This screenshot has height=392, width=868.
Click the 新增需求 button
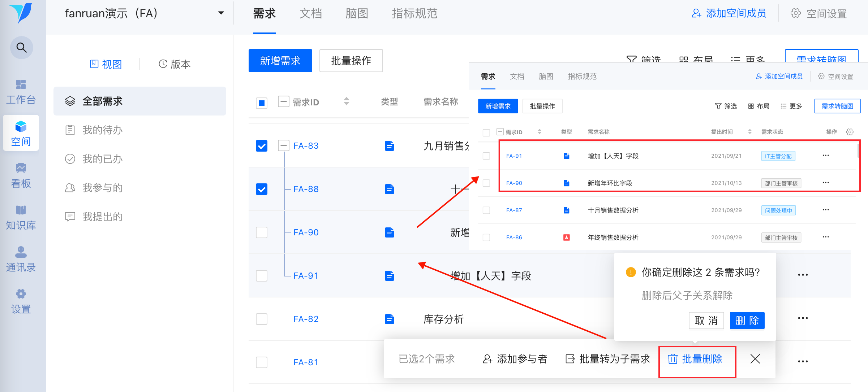[x=280, y=61]
